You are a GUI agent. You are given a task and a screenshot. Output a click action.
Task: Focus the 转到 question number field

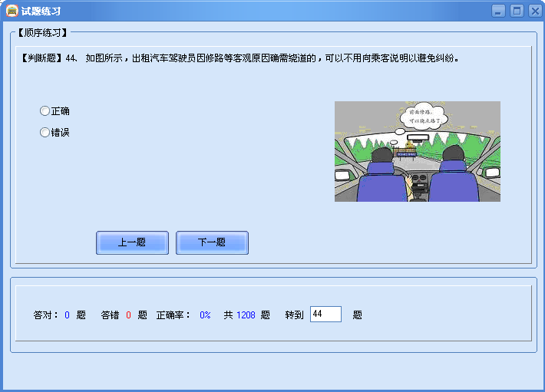(325, 315)
